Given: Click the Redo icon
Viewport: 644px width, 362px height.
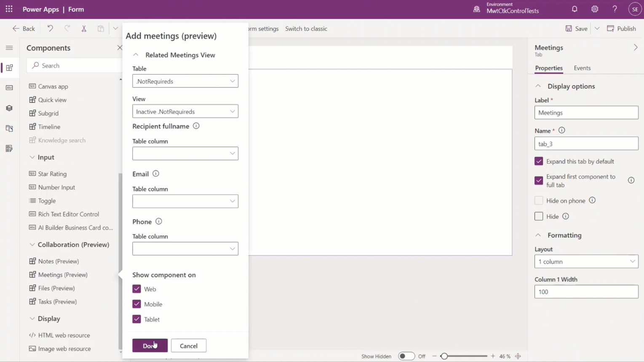Looking at the screenshot, I should point(67,28).
